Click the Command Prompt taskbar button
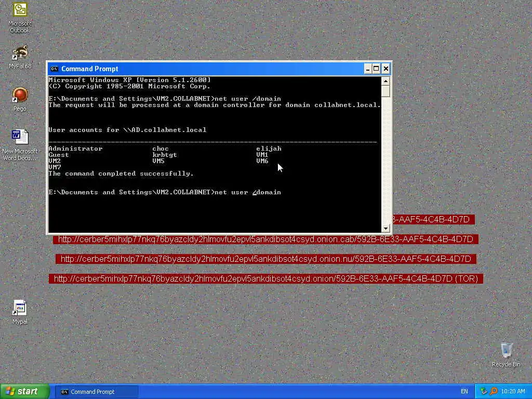The image size is (532, 399). click(96, 392)
